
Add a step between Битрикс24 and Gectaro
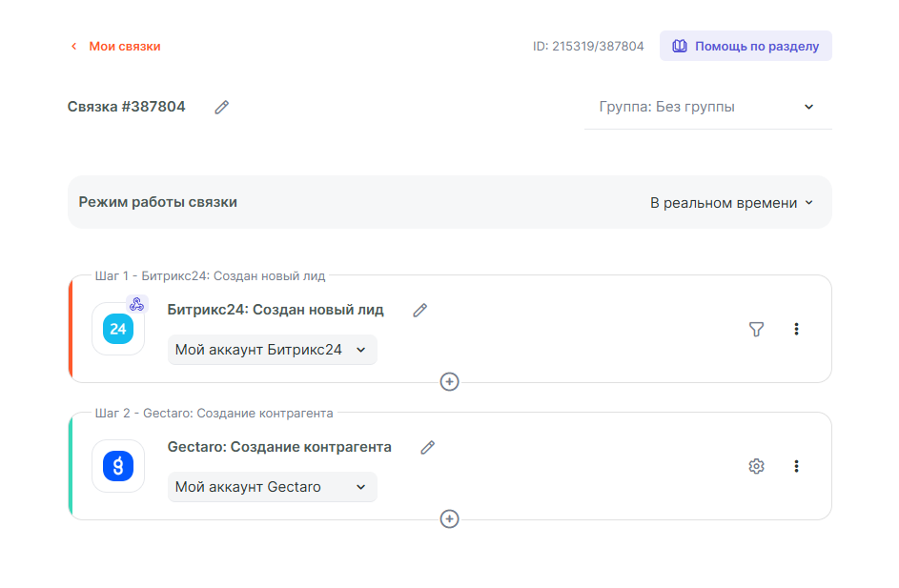(449, 381)
